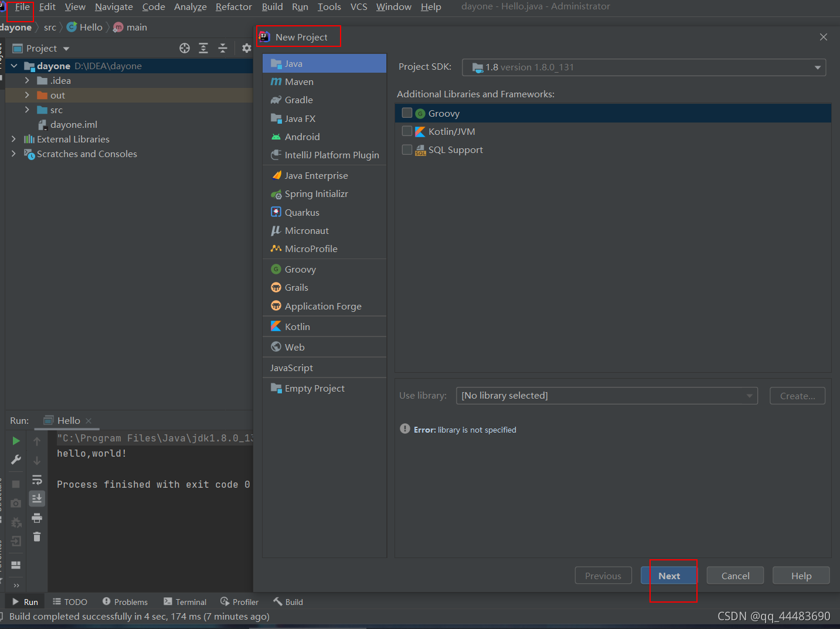Select Gradle project type

tap(324, 100)
